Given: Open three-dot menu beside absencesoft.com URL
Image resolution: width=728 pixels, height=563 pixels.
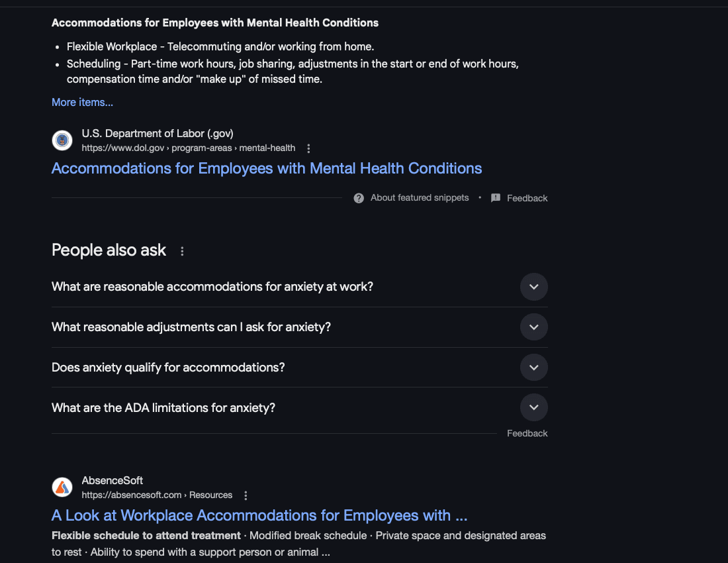Looking at the screenshot, I should pos(246,495).
